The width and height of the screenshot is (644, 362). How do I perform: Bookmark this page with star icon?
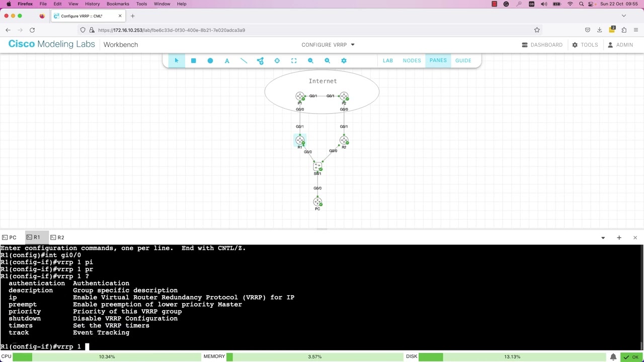click(x=537, y=30)
